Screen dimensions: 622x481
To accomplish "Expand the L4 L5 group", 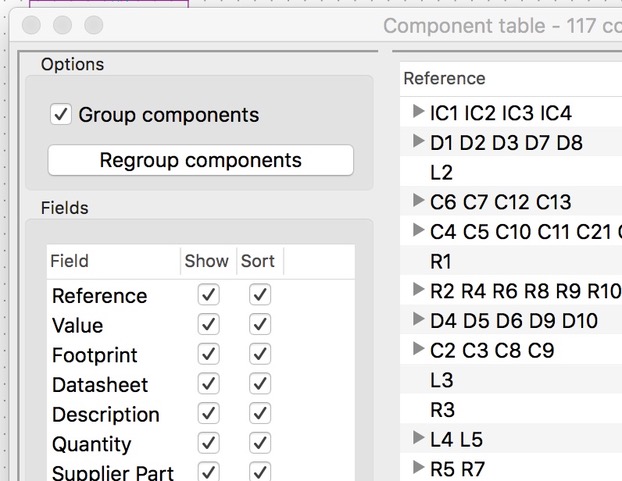I will tap(418, 438).
